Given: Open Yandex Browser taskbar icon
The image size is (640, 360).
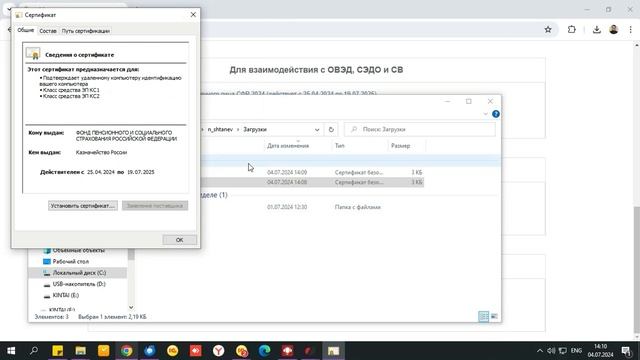Looking at the screenshot, I should click(x=218, y=351).
